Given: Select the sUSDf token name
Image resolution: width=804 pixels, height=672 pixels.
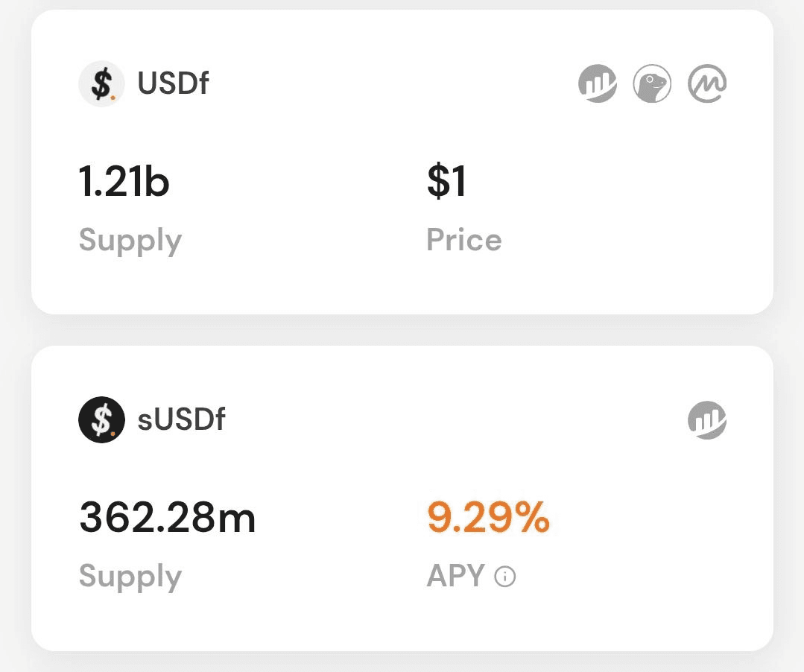Looking at the screenshot, I should point(182,419).
